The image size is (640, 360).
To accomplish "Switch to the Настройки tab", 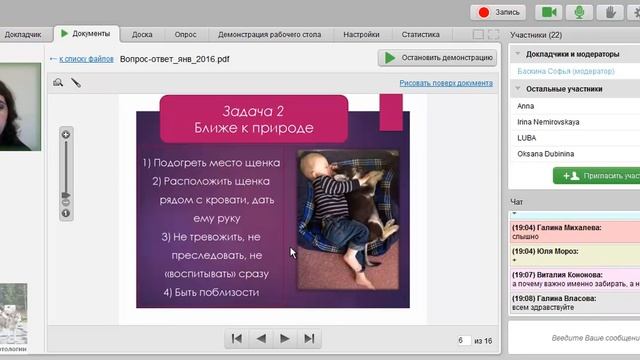I will pos(361,35).
